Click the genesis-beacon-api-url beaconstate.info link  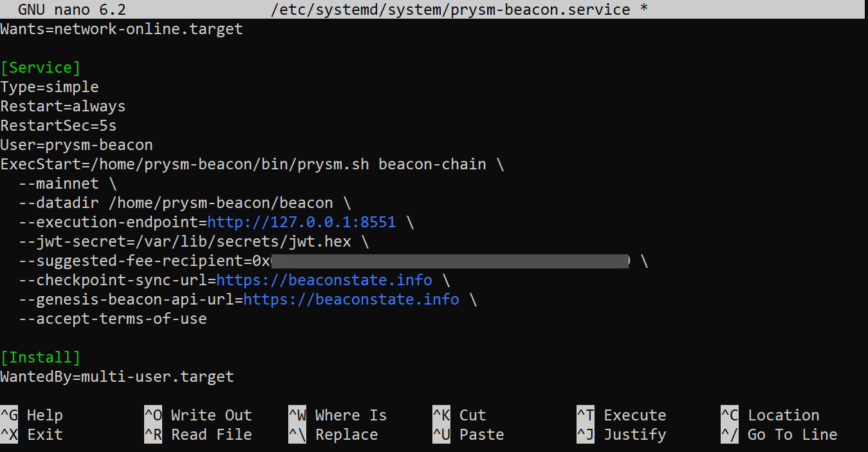[x=351, y=299]
